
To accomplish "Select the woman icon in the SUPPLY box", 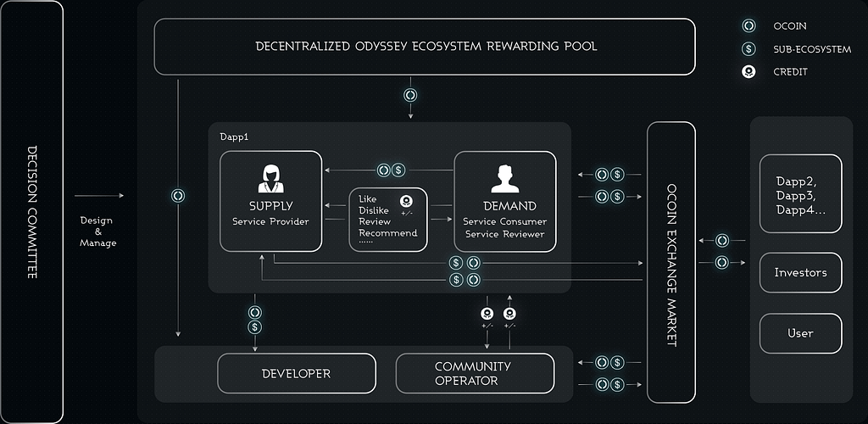I will click(270, 178).
